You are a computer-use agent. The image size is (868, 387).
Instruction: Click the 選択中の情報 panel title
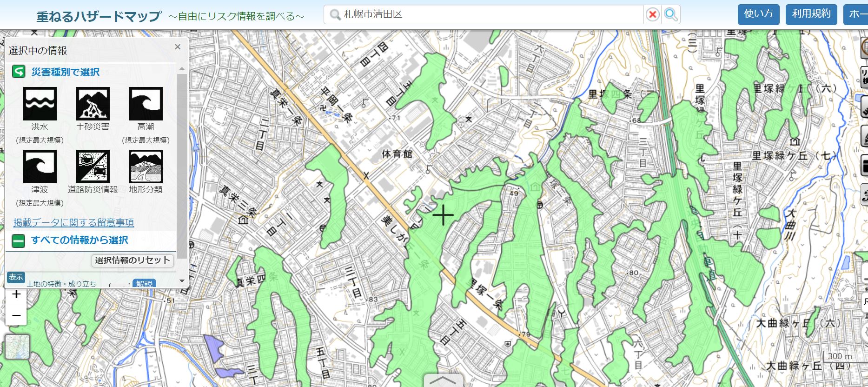pyautogui.click(x=38, y=50)
